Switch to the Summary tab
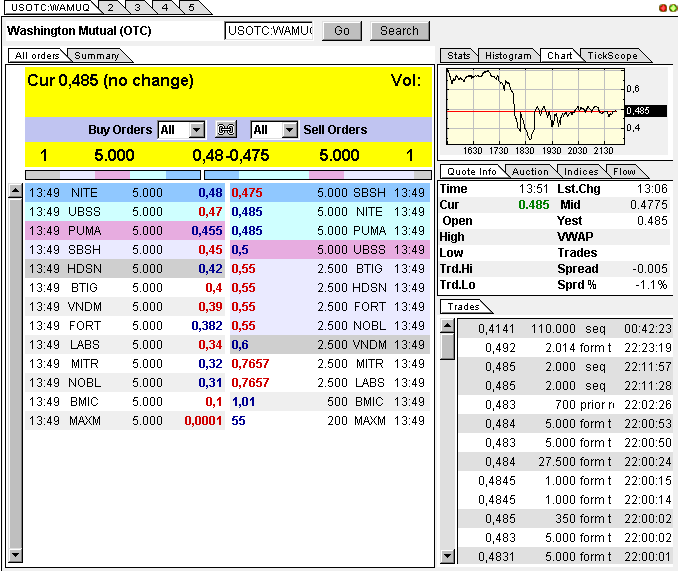 [97, 56]
